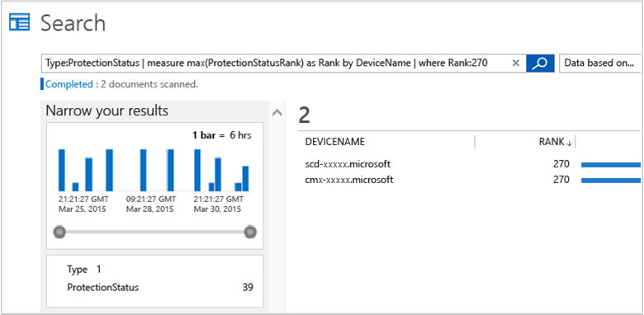This screenshot has width=644, height=315.
Task: Click the left time range slider handle
Action: tap(60, 232)
